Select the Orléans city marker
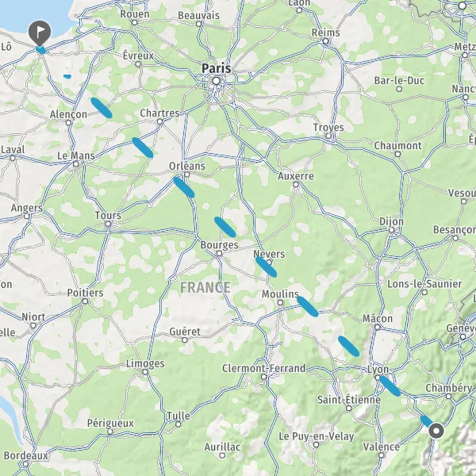Image resolution: width=476 pixels, height=476 pixels. click(x=187, y=175)
